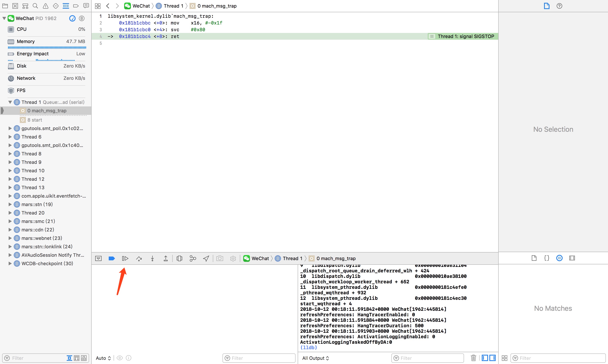The image size is (608, 364).
Task: Collapse the WeChat PID 1962 process
Action: (x=4, y=18)
